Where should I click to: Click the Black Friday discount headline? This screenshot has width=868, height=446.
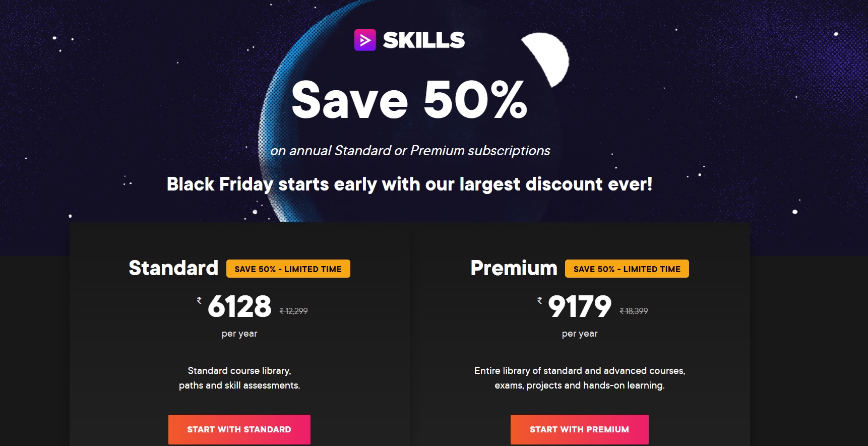point(409,184)
